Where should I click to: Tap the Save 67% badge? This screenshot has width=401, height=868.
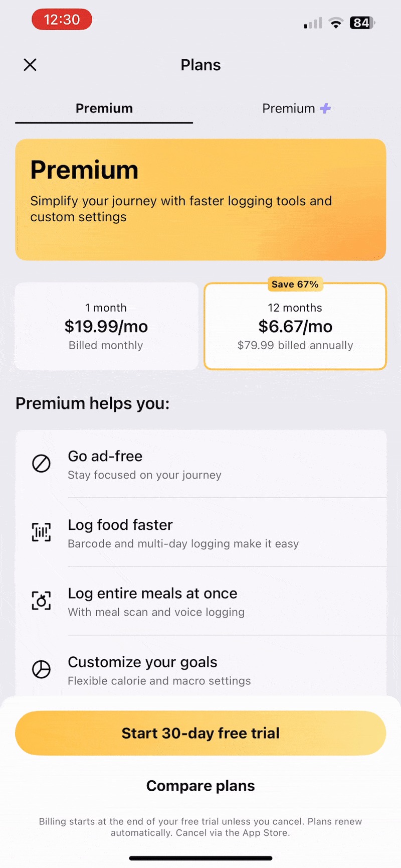point(295,284)
